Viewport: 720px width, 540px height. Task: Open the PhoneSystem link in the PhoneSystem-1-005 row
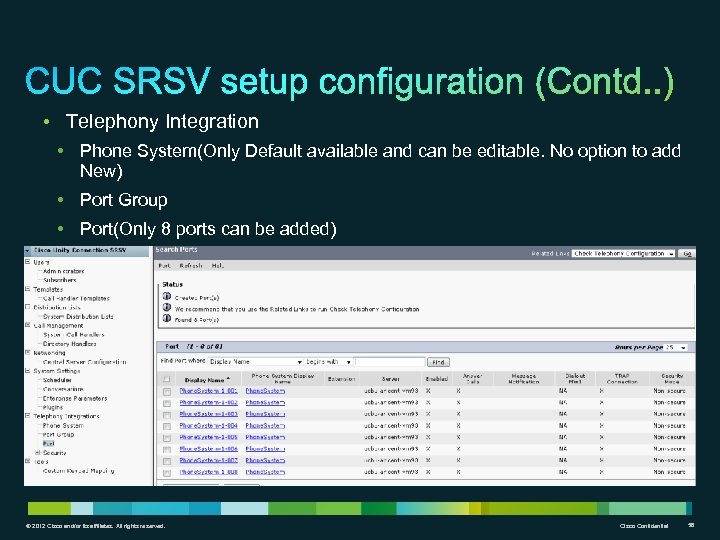(265, 437)
